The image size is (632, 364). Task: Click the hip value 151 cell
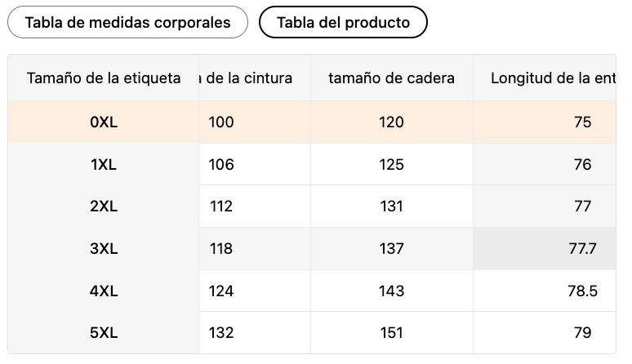pyautogui.click(x=391, y=333)
